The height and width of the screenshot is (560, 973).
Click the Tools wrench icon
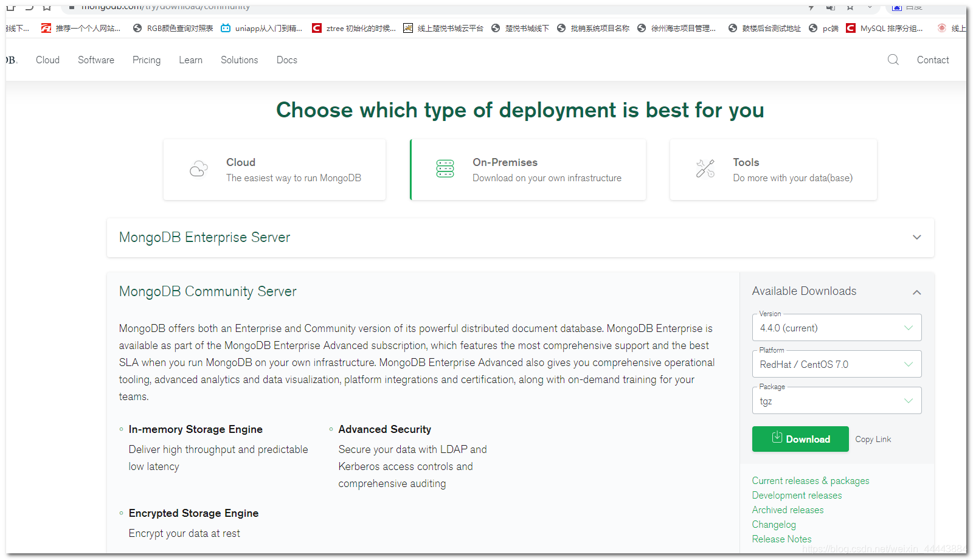coord(705,168)
